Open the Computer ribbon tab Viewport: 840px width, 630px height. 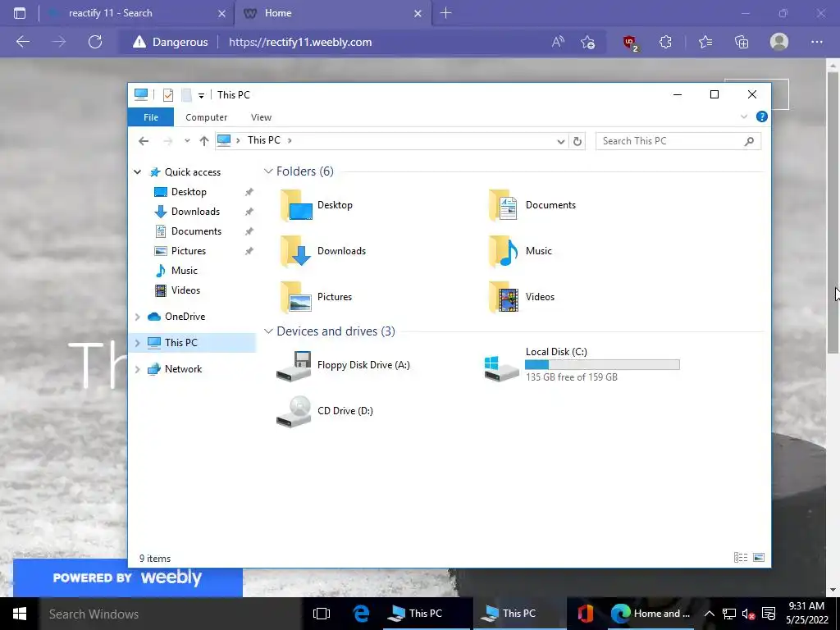tap(206, 117)
